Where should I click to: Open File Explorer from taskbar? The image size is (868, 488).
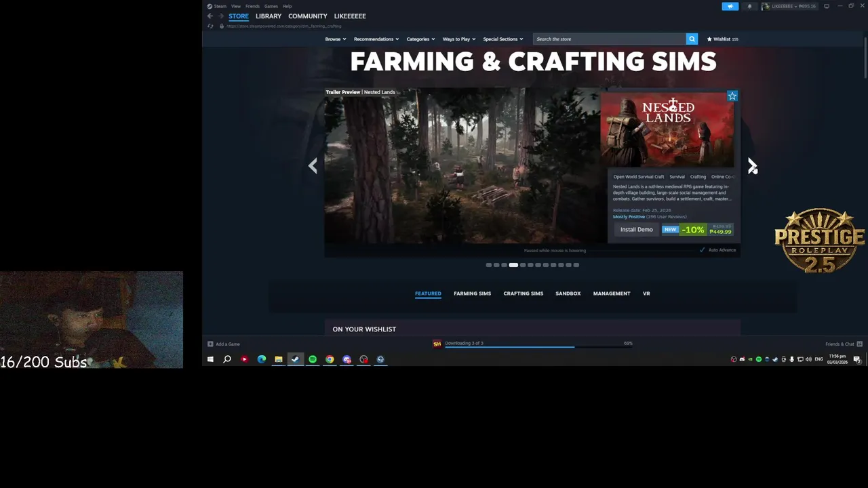278,359
